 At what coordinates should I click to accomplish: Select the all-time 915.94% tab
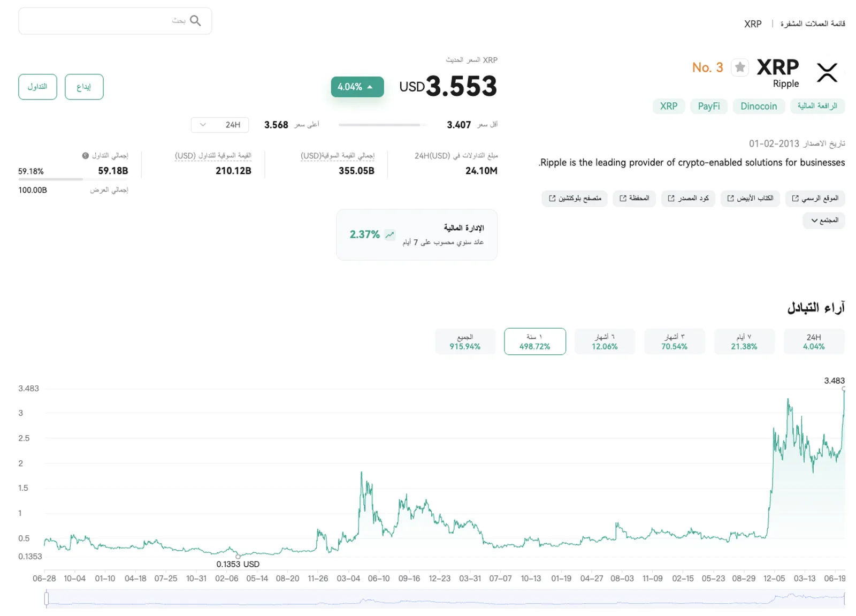(x=465, y=341)
